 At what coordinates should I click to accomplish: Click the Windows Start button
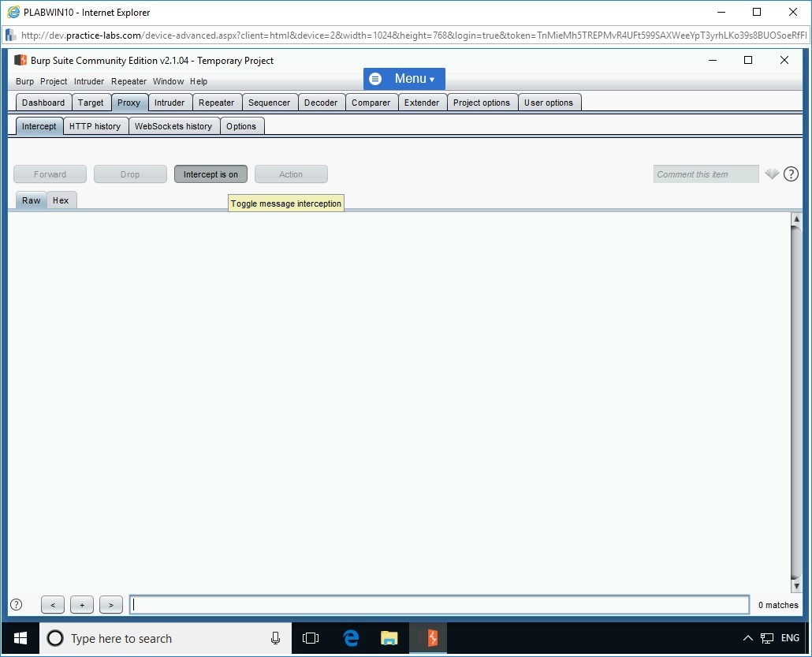coord(19,638)
